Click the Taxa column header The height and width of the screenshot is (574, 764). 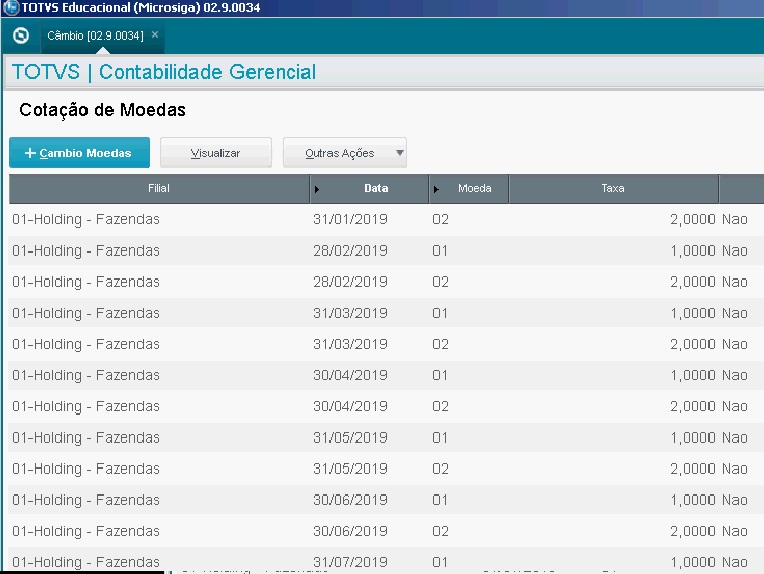pyautogui.click(x=613, y=188)
